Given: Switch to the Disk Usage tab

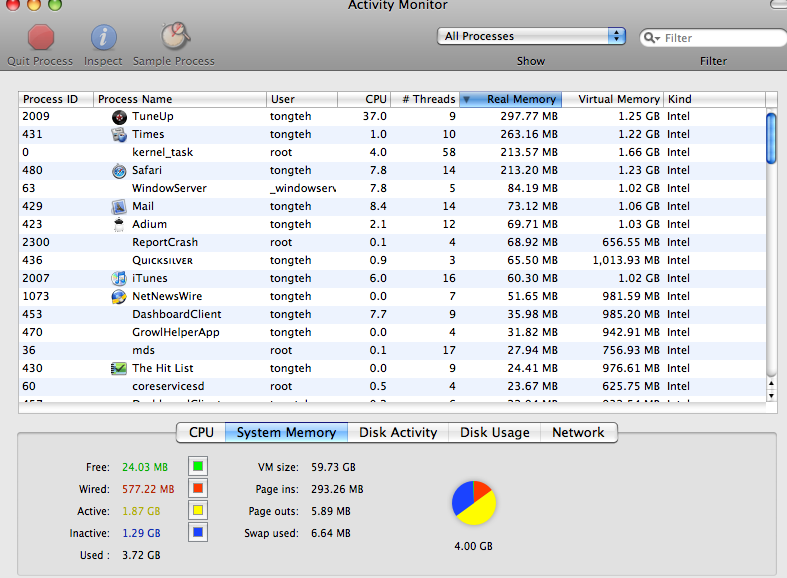Looking at the screenshot, I should point(494,432).
